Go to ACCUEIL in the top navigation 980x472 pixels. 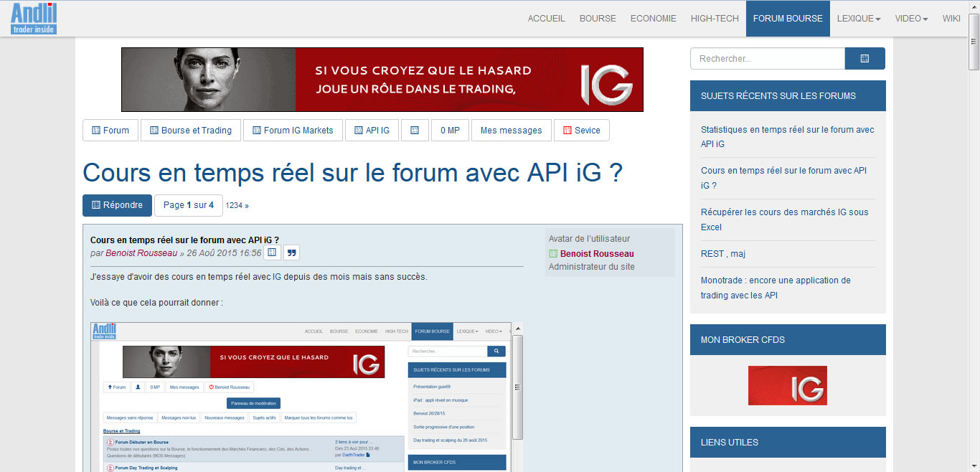(547, 19)
